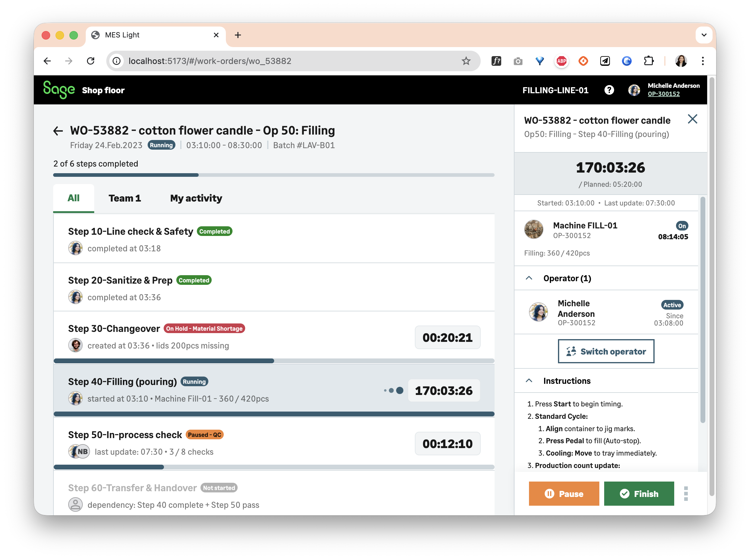The height and width of the screenshot is (560, 750).
Task: Open the help question mark icon
Action: coord(609,90)
